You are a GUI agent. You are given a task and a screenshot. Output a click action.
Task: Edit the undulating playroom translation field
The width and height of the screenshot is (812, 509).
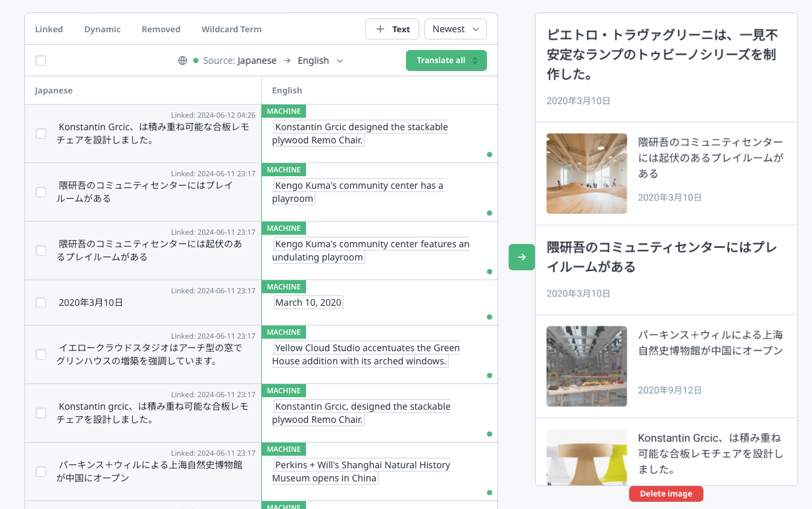[371, 251]
